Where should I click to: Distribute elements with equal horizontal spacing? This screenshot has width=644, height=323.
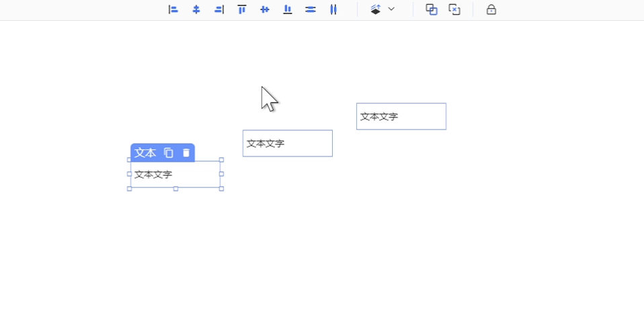333,9
